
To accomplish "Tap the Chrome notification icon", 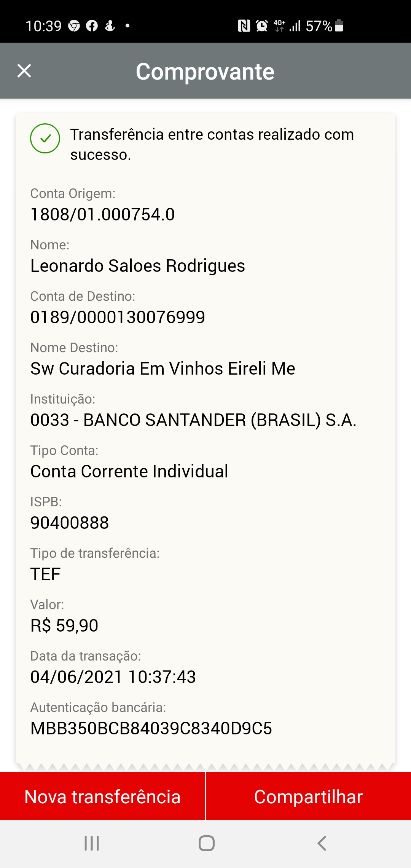I will click(x=74, y=26).
